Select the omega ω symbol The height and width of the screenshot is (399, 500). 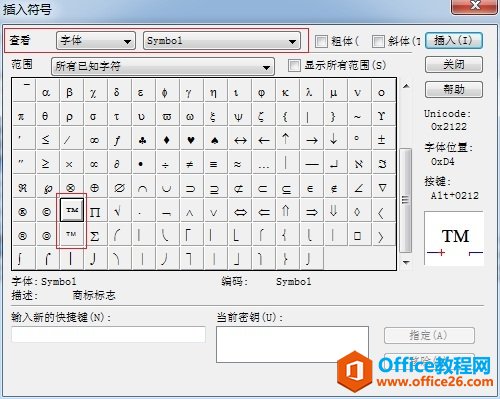(191, 115)
